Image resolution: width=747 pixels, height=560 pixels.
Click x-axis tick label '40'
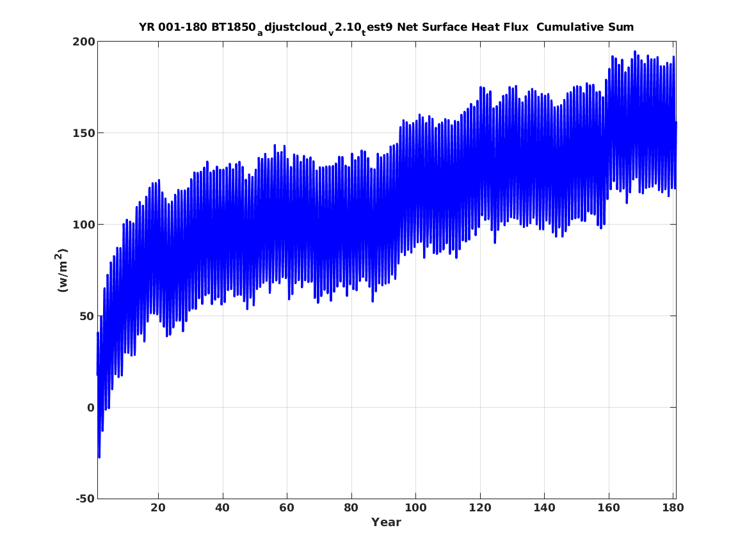click(222, 508)
